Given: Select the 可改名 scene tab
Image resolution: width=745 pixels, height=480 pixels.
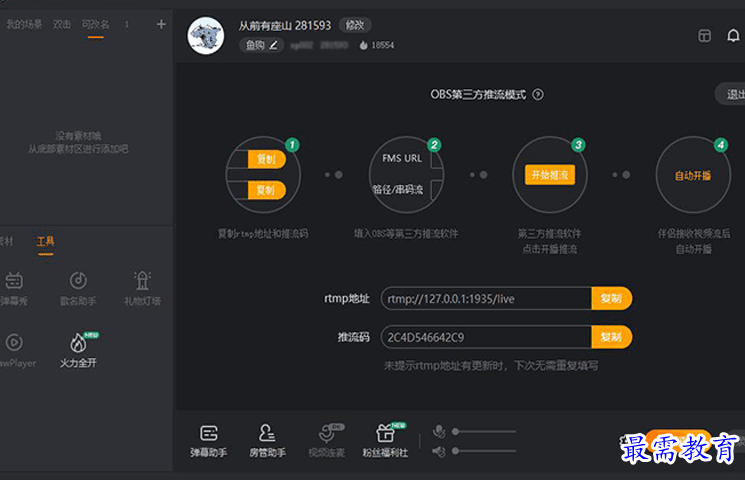Looking at the screenshot, I should point(96,24).
